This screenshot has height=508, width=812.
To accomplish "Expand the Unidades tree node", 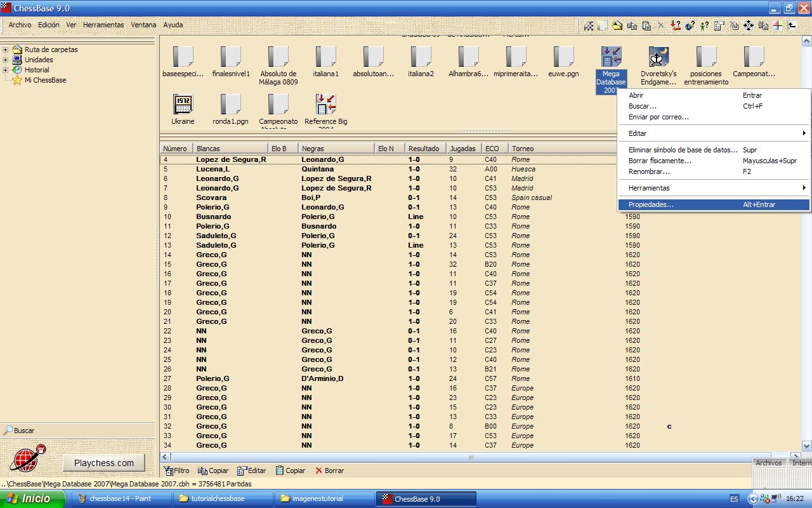I will [5, 60].
